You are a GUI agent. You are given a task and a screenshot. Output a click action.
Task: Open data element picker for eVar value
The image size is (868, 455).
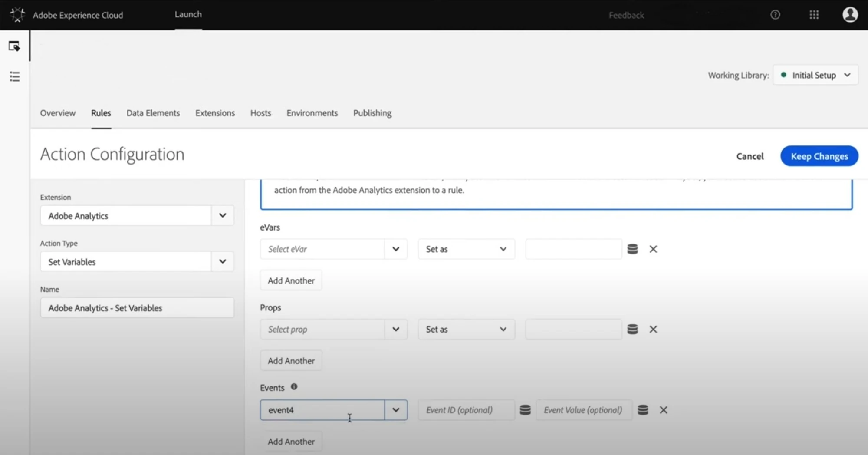tap(632, 249)
